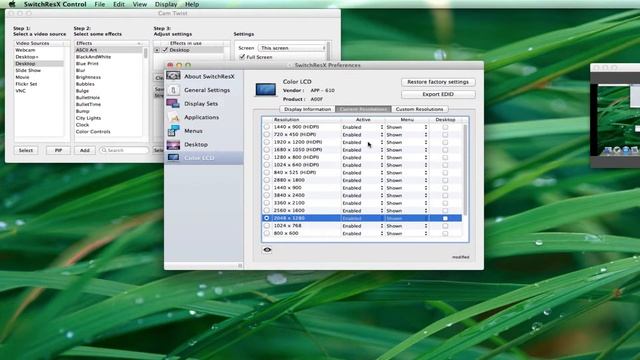Toggle the Full Screen checkbox in Cam Twist
The width and height of the screenshot is (640, 360).
(x=242, y=57)
